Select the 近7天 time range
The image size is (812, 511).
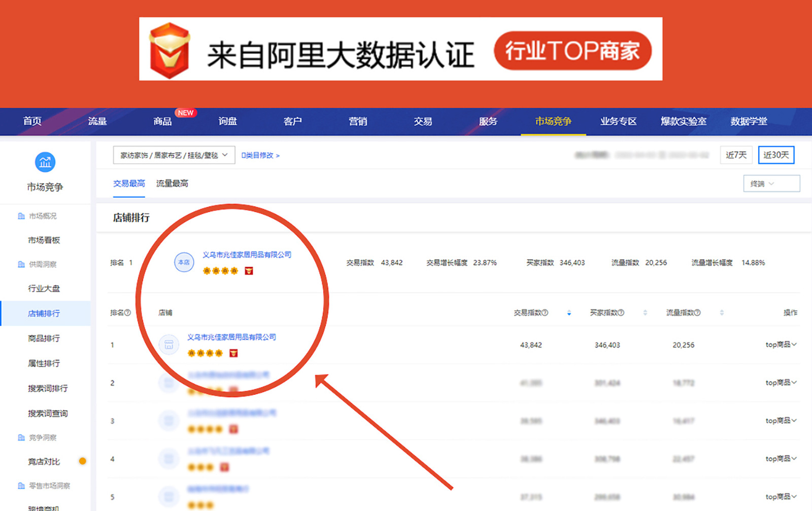(736, 155)
